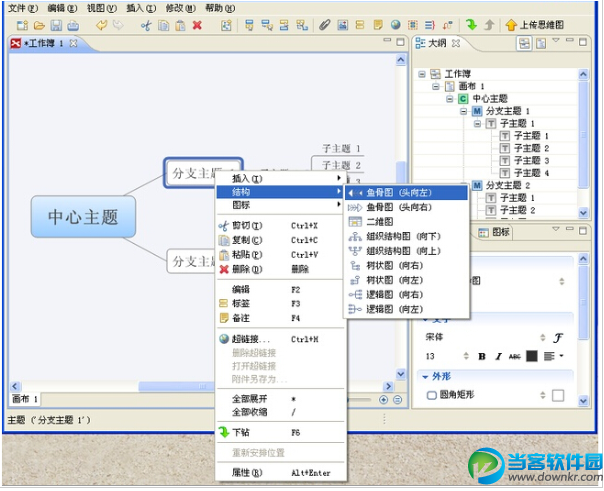Open the font size 13 dropdown
Image resolution: width=604 pixels, height=491 pixels.
tap(466, 356)
